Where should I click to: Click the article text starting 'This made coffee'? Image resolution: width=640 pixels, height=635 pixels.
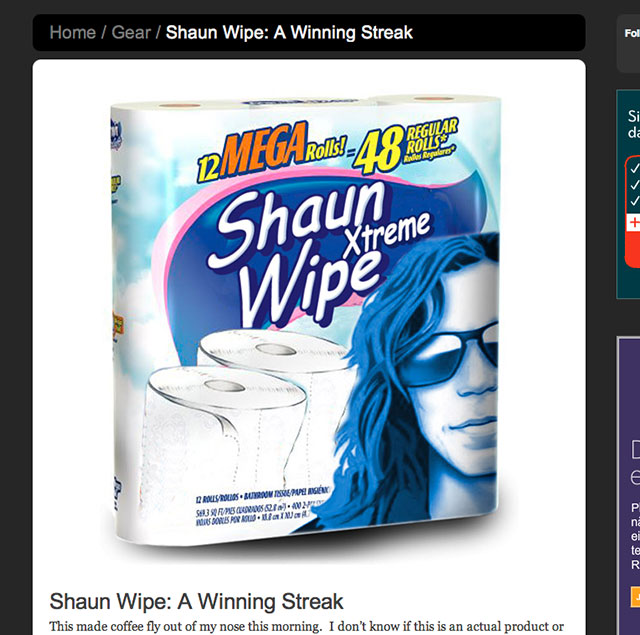[307, 626]
